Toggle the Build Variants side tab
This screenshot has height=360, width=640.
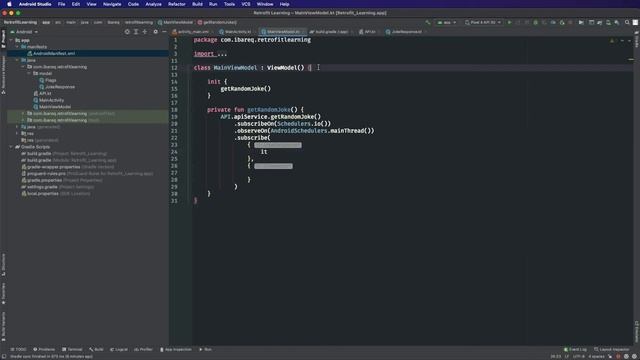coord(3,327)
